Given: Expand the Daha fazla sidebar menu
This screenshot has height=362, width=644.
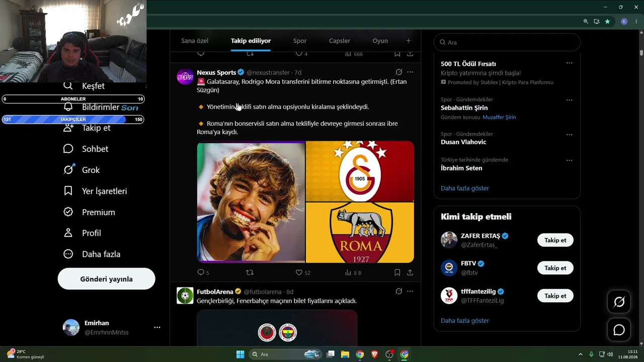Looking at the screenshot, I should click(92, 254).
